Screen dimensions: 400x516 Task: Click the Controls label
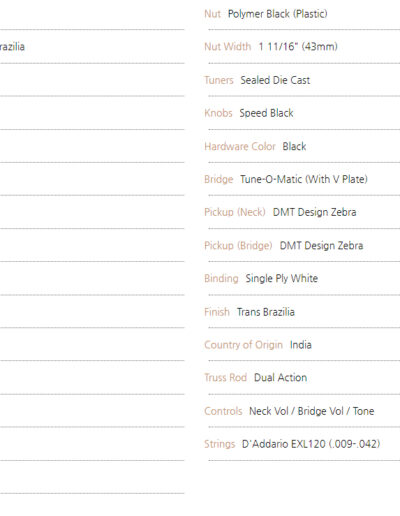[x=223, y=411]
